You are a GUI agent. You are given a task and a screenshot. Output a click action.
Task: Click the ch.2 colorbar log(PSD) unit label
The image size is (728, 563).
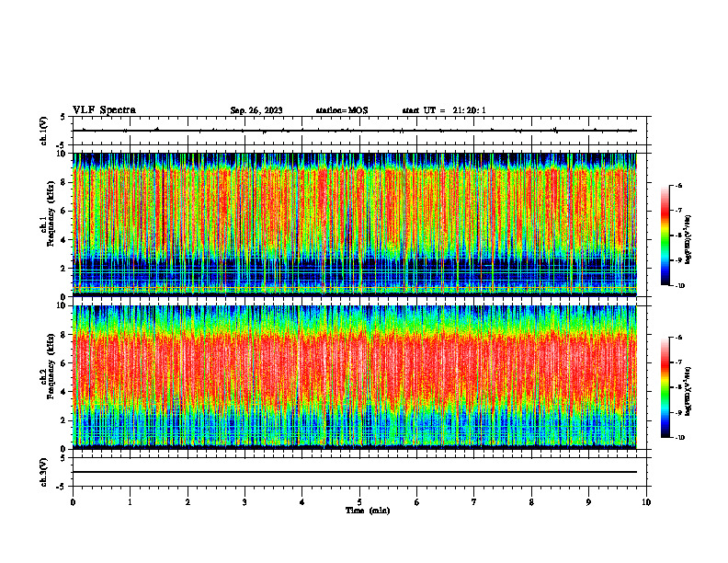688,391
